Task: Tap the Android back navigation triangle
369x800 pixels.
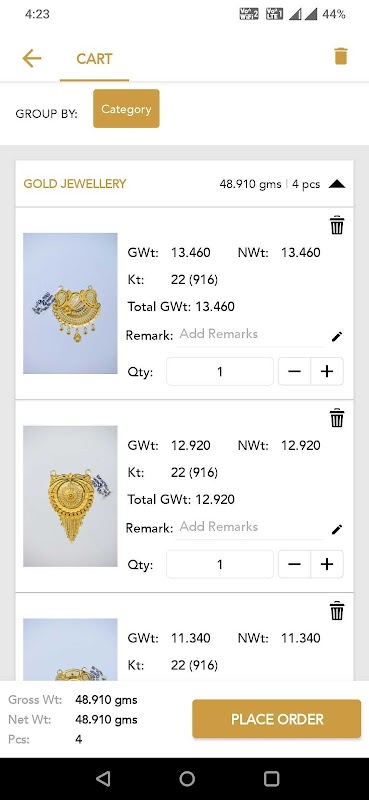Action: pos(103,779)
